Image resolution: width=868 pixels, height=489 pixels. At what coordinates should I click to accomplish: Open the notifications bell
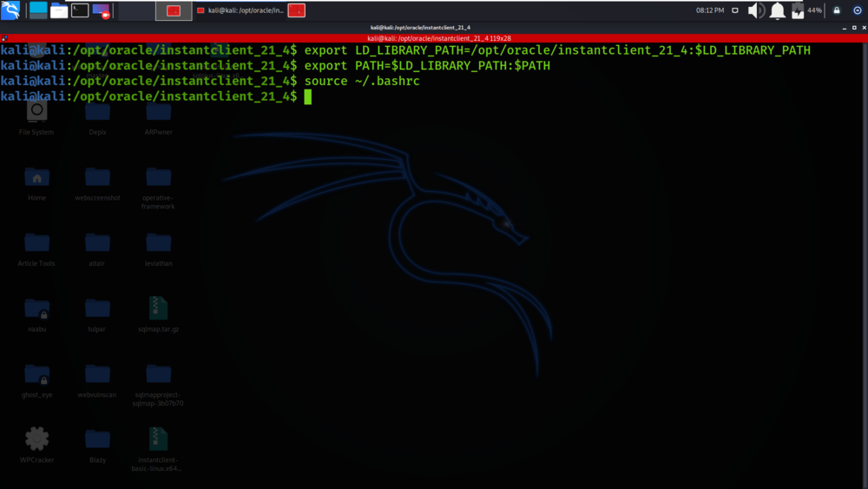(777, 10)
